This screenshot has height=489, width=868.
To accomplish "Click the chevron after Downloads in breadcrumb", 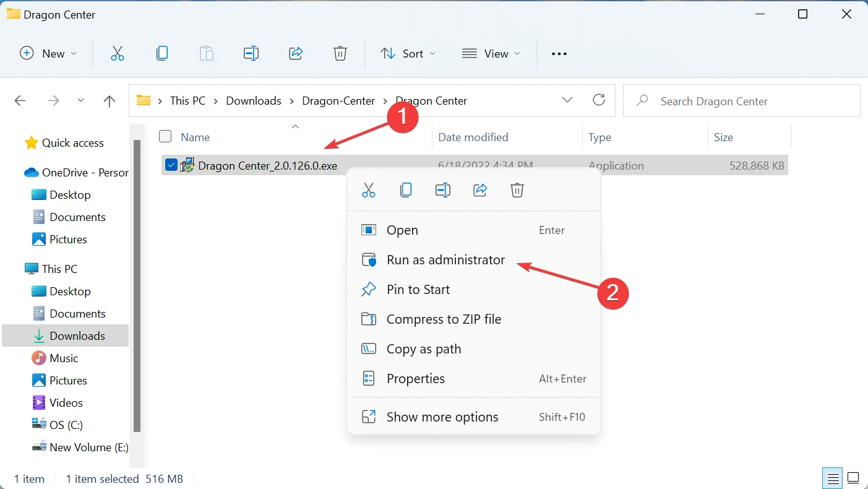I will [x=292, y=101].
